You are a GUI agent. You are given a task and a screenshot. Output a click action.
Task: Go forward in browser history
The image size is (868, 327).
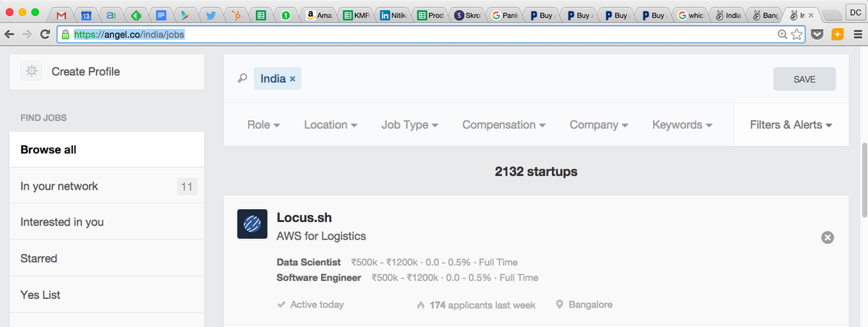[x=27, y=34]
